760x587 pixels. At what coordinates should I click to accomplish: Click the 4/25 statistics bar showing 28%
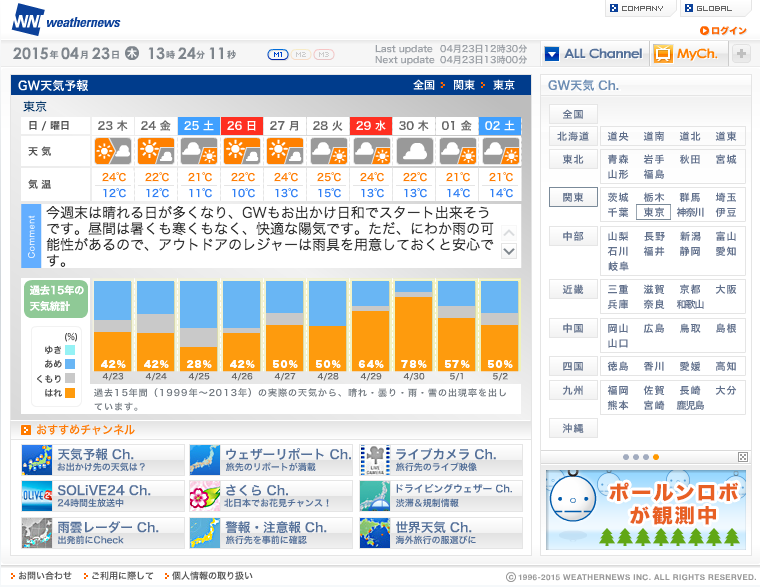199,326
